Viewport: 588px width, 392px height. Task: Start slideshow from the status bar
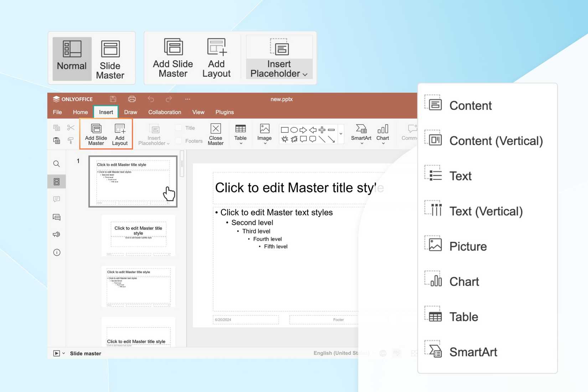pyautogui.click(x=57, y=353)
